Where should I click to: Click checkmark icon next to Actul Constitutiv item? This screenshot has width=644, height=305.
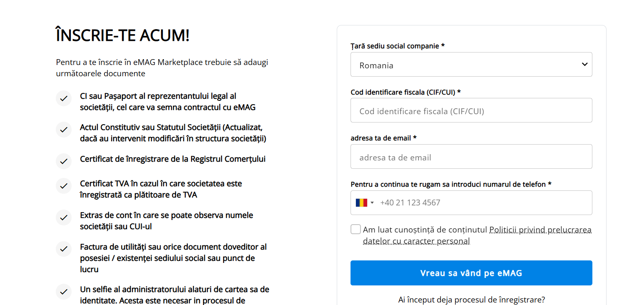[64, 130]
